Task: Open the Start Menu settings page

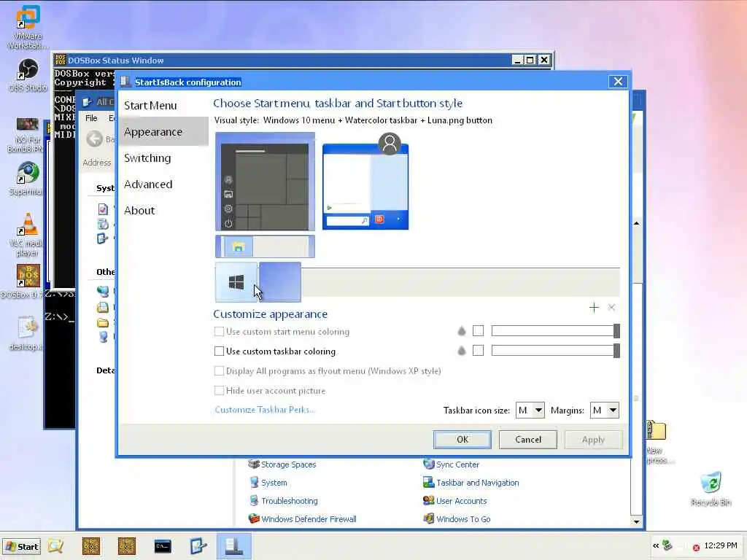Action: 150,106
